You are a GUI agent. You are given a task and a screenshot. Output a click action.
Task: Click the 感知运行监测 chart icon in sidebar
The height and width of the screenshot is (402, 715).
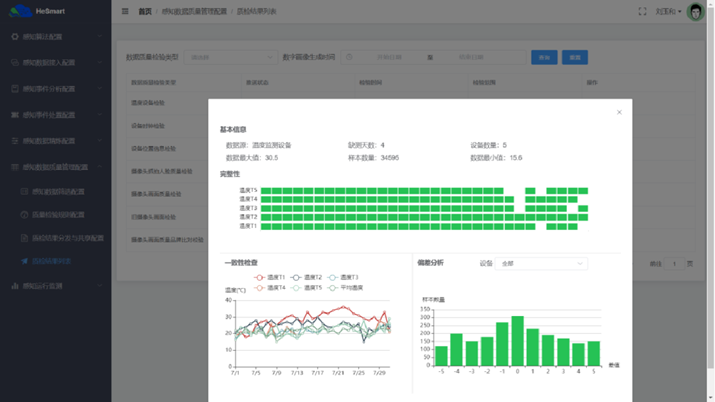(x=14, y=286)
